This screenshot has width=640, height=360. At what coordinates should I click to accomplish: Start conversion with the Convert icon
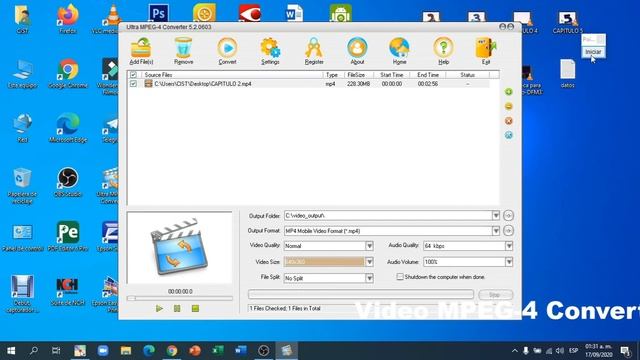coord(227,51)
